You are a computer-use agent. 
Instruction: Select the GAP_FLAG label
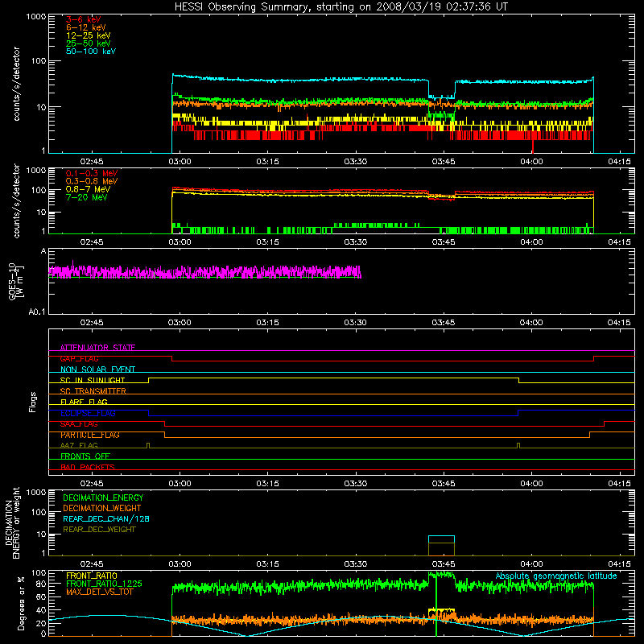click(79, 358)
